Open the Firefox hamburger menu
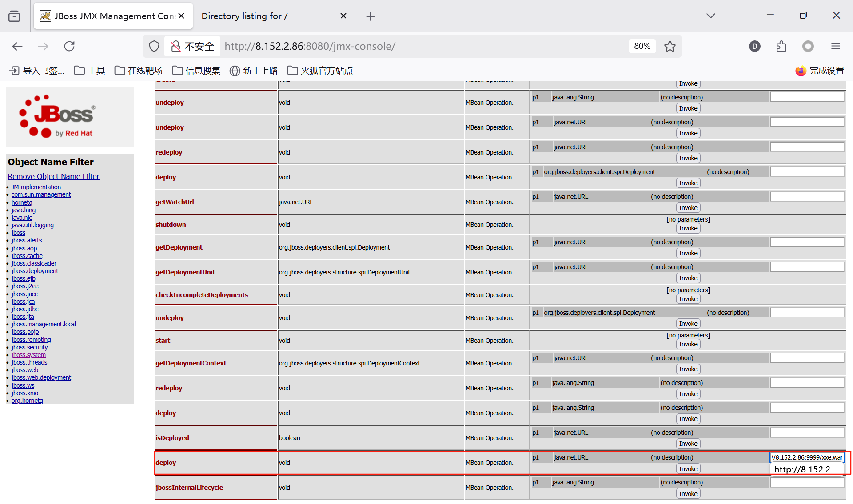The width and height of the screenshot is (853, 504). pos(836,46)
